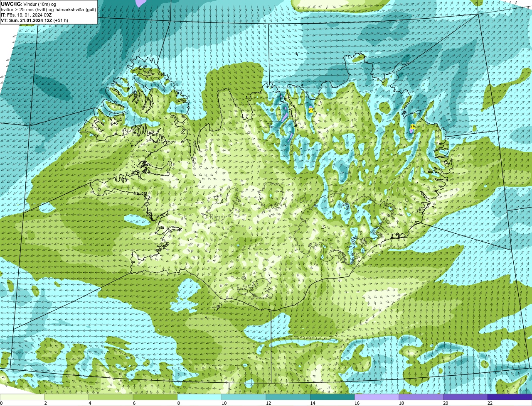This screenshot has width=532, height=406.
Task: Pick the 8–10 m/s light cyan swatch
Action: pyautogui.click(x=199, y=397)
